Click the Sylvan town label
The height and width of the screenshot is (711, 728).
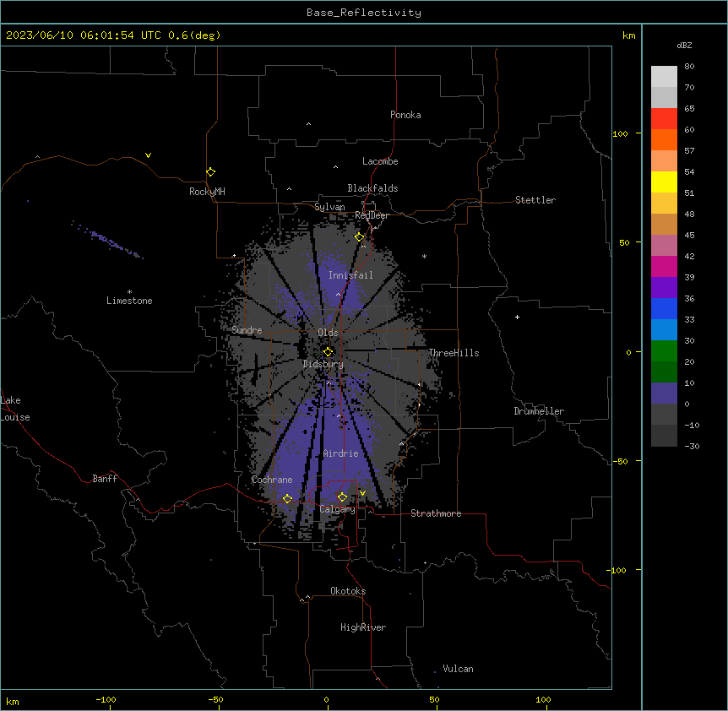329,207
